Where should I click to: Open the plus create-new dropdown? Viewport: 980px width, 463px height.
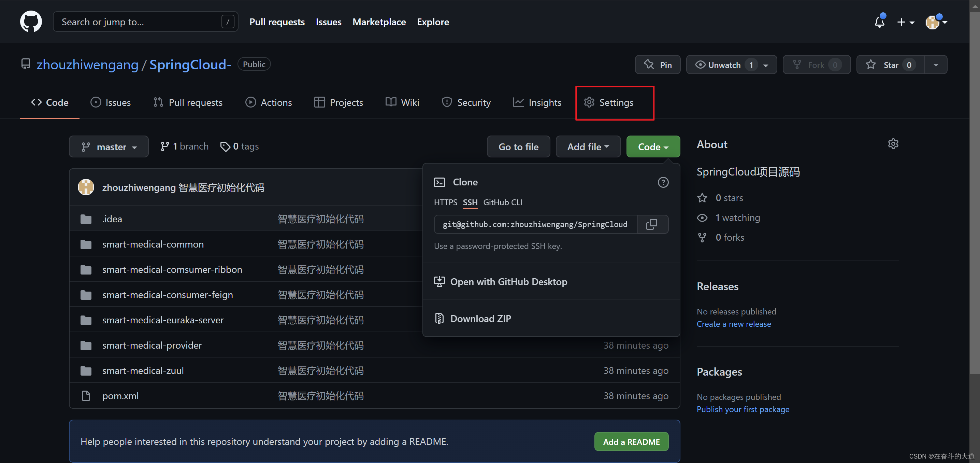pos(906,22)
